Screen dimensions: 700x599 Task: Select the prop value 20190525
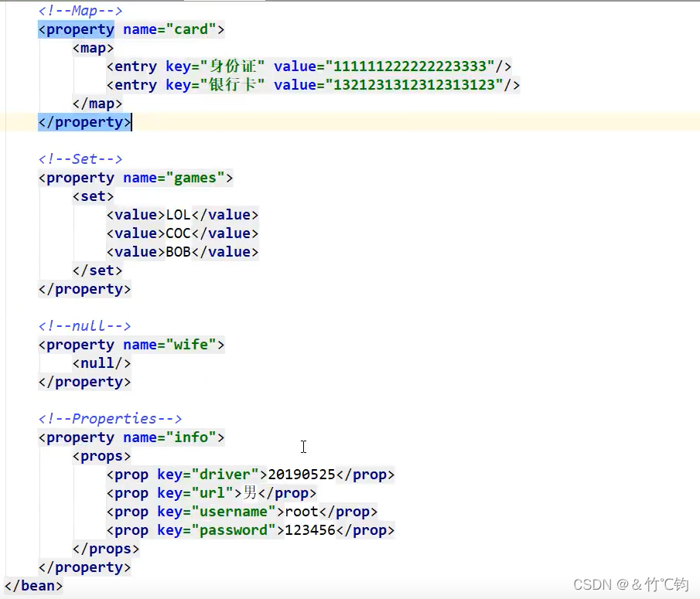coord(302,474)
